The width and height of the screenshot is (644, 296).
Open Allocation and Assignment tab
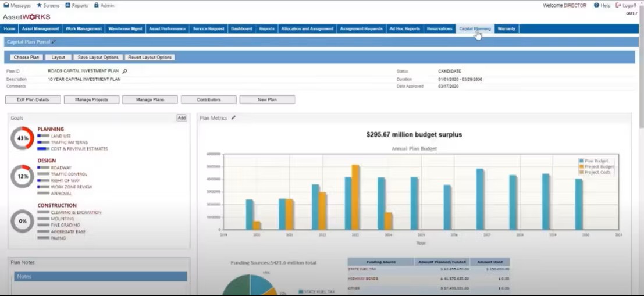(307, 28)
